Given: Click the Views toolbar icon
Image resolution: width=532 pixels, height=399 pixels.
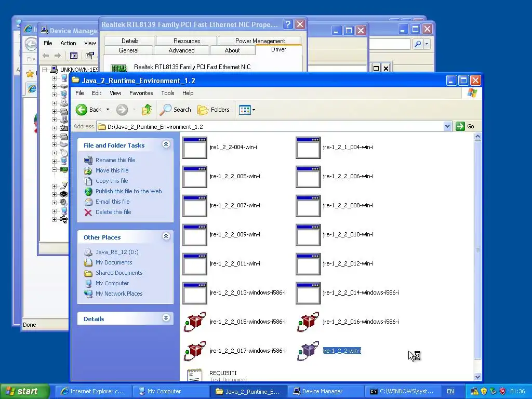Looking at the screenshot, I should (244, 110).
